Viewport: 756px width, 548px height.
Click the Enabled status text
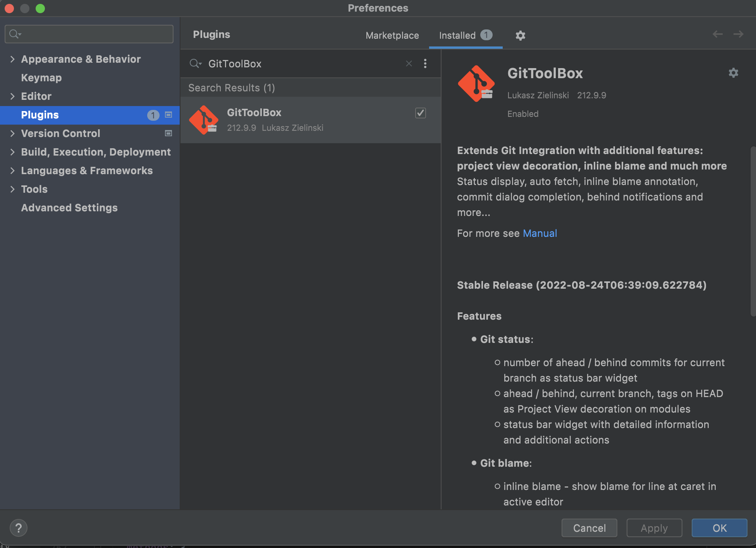[523, 114]
